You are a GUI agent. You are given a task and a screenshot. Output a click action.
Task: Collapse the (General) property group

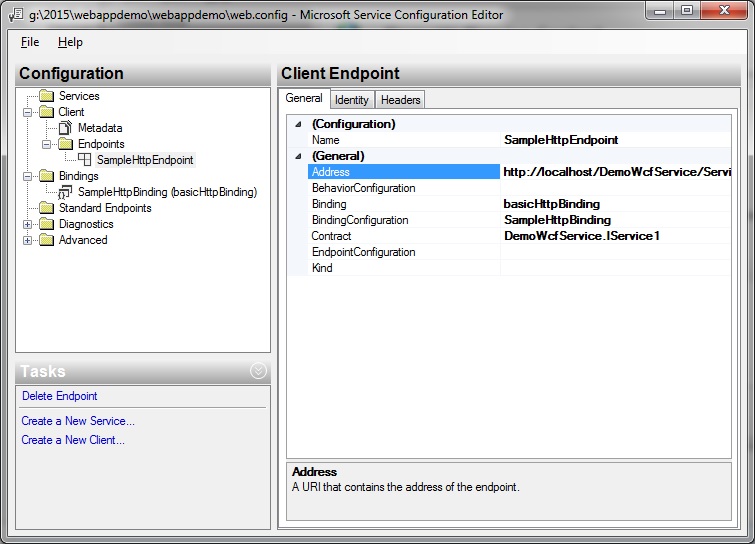[298, 156]
